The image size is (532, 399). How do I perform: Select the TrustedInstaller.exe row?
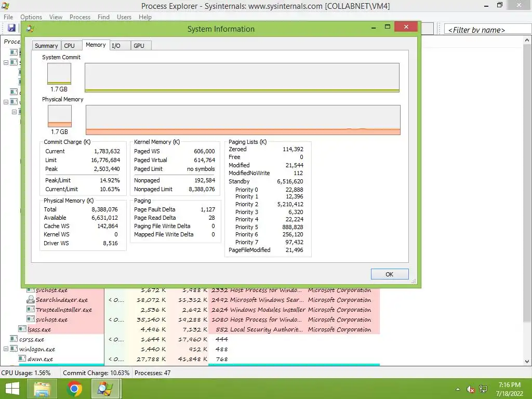tap(203, 310)
